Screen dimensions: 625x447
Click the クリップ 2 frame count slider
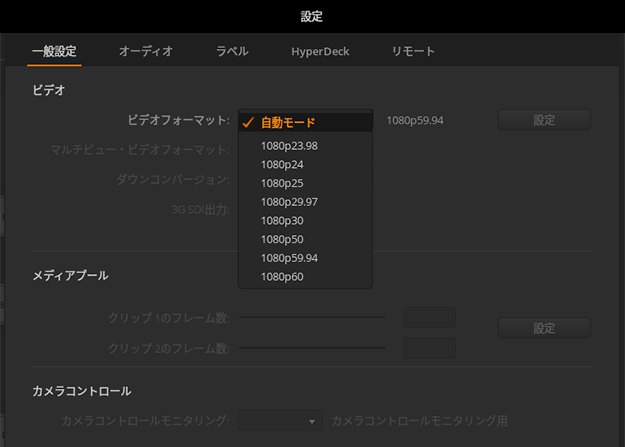pyautogui.click(x=310, y=348)
